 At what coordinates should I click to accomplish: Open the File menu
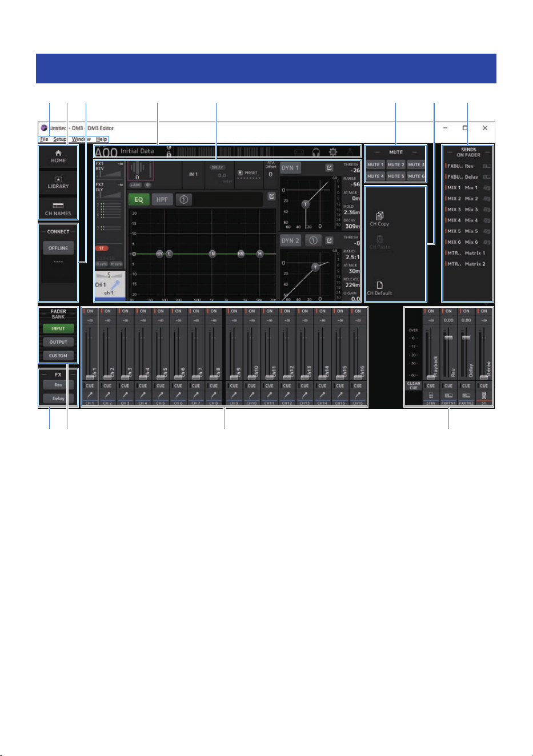click(x=44, y=139)
